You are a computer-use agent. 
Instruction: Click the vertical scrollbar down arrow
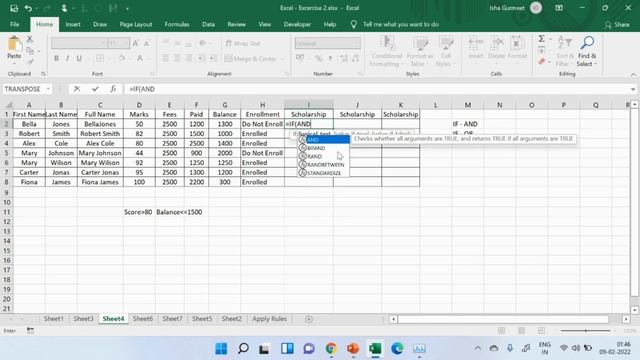point(634,310)
